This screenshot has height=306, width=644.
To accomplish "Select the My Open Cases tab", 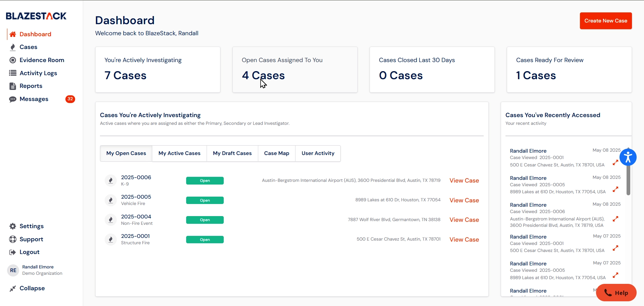I will pos(126,153).
